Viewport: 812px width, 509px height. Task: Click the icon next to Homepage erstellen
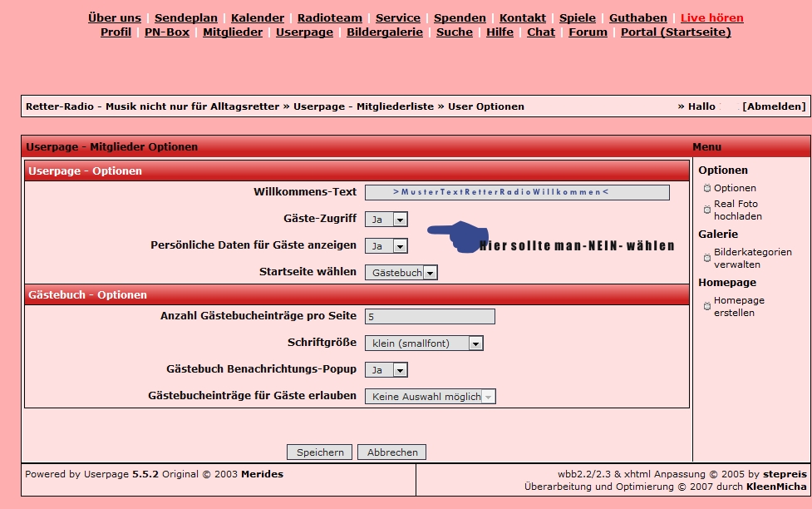[x=706, y=306]
